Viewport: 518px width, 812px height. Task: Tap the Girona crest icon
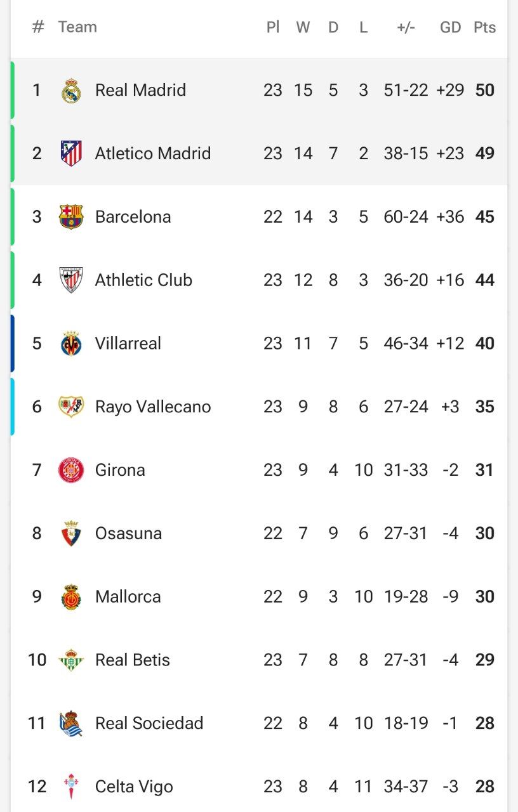coord(71,470)
